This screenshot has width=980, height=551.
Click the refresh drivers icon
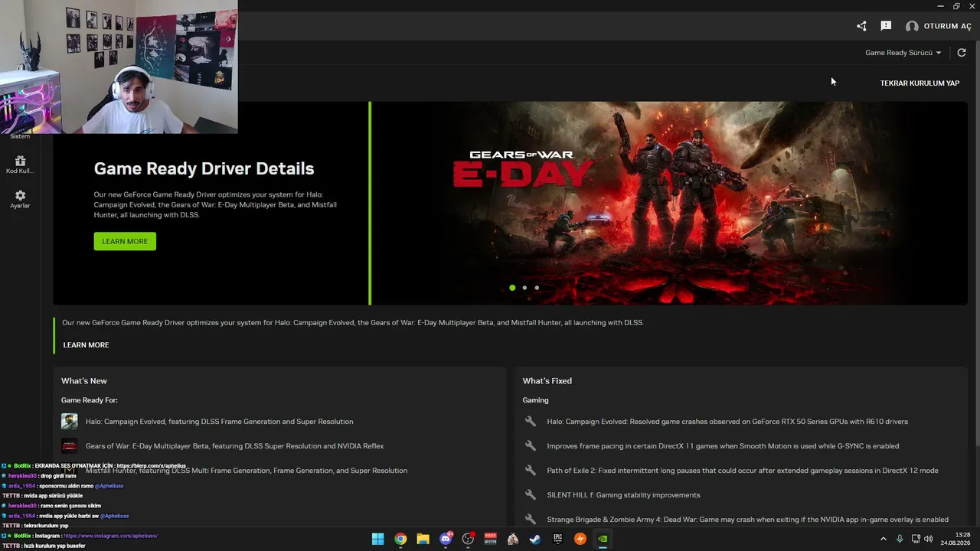962,53
